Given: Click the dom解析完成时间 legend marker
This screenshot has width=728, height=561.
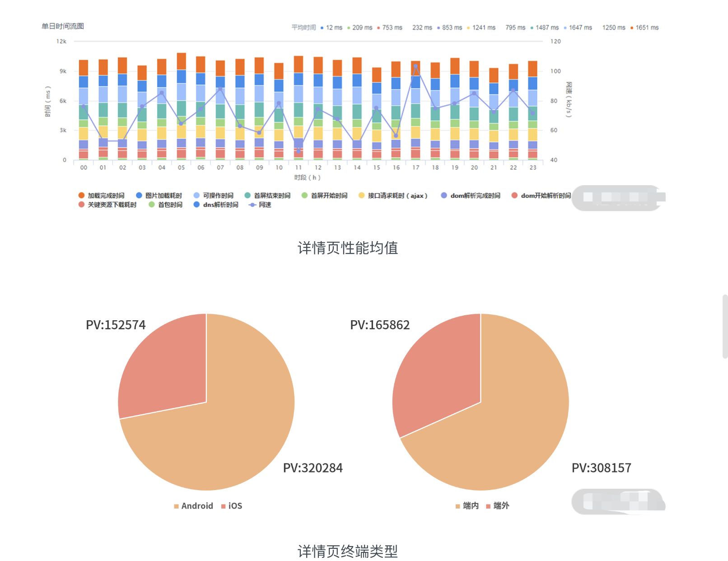Looking at the screenshot, I should point(444,196).
